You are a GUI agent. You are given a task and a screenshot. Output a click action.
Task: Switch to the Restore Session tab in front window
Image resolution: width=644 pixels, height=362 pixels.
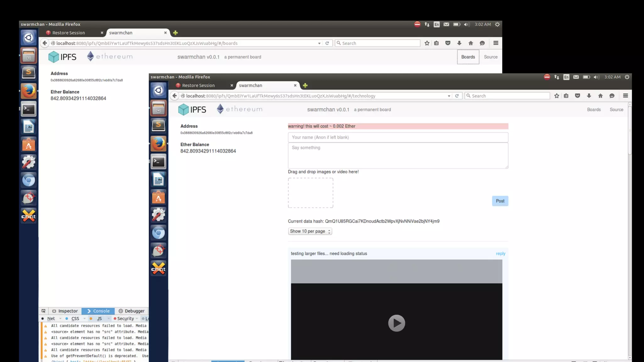pos(198,85)
